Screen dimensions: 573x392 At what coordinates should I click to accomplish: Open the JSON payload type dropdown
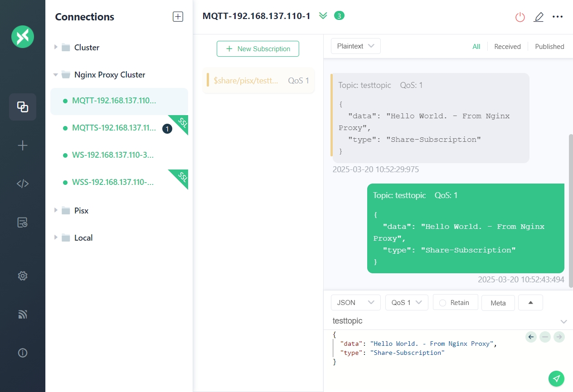(355, 303)
